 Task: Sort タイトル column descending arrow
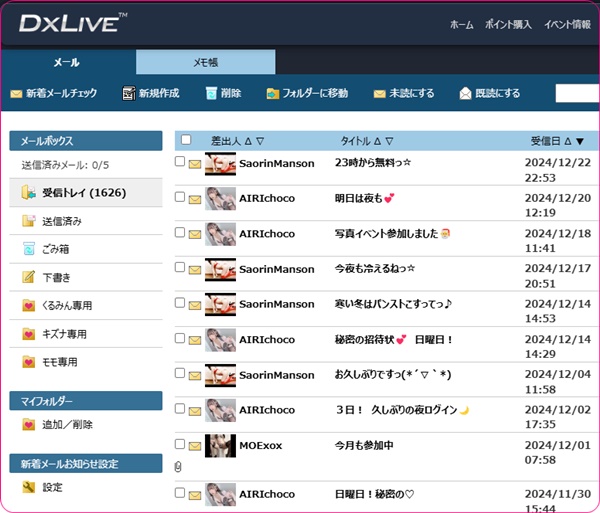(389, 142)
